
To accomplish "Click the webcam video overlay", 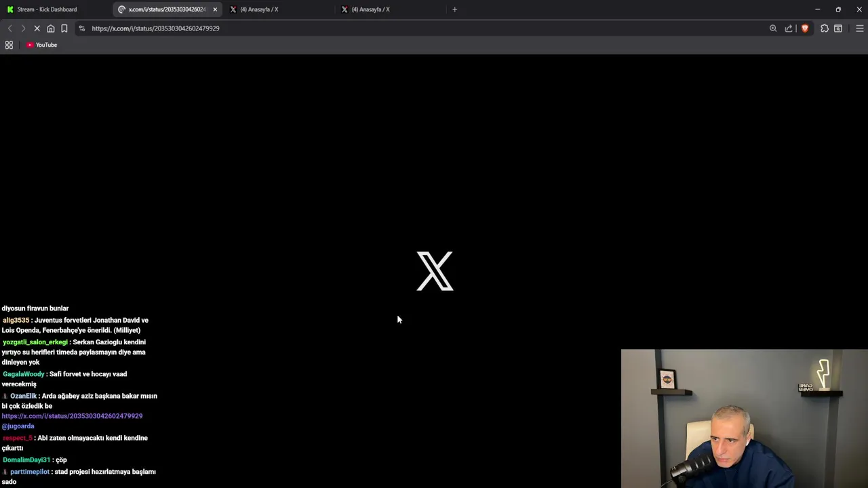I will (x=745, y=418).
